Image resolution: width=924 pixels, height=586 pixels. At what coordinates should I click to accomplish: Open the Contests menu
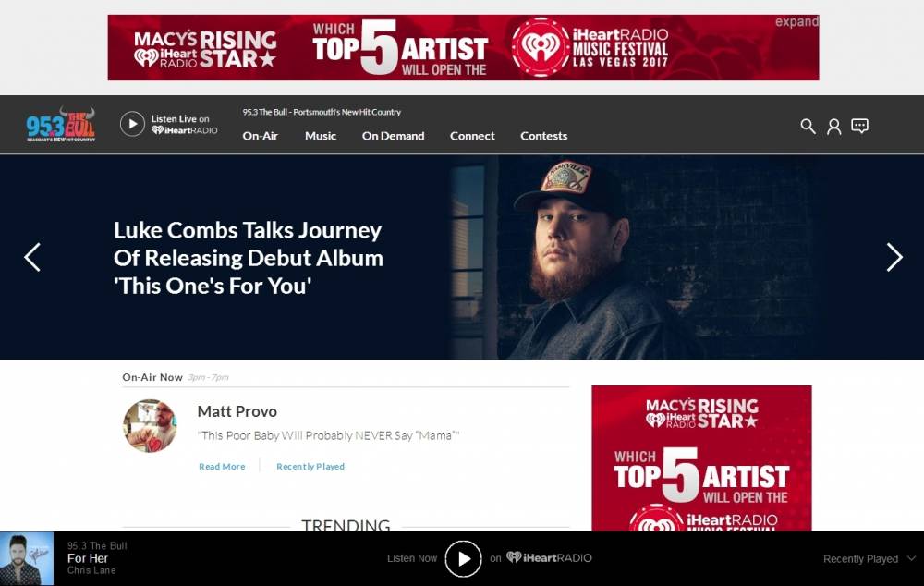(x=544, y=136)
